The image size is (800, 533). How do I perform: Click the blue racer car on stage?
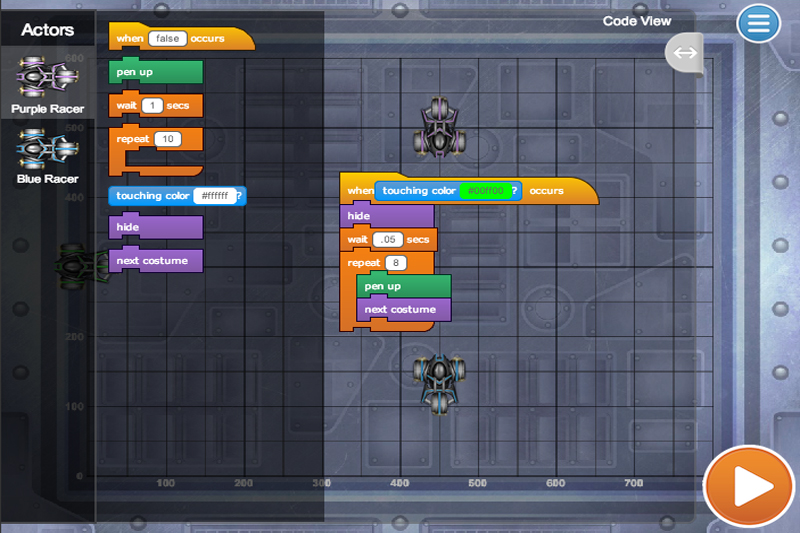[439, 384]
